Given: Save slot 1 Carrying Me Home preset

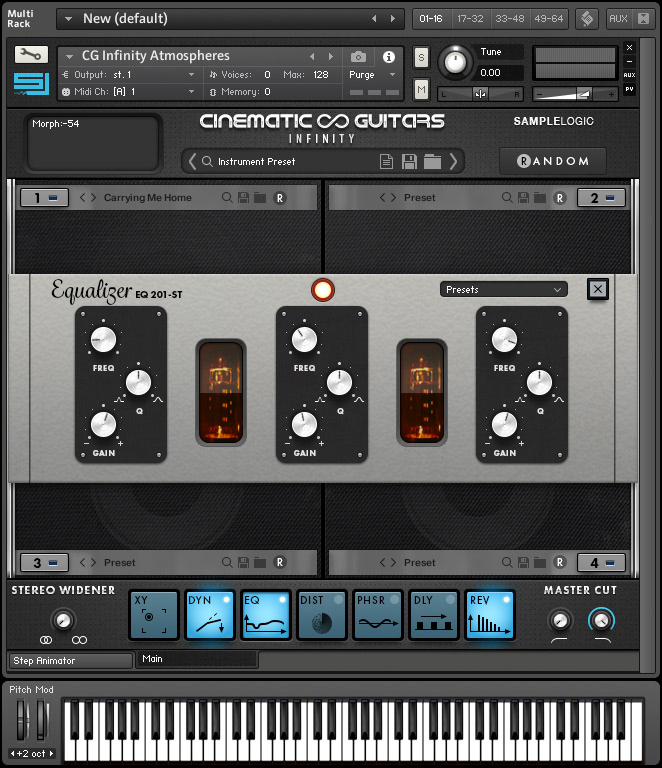Looking at the screenshot, I should [x=243, y=197].
